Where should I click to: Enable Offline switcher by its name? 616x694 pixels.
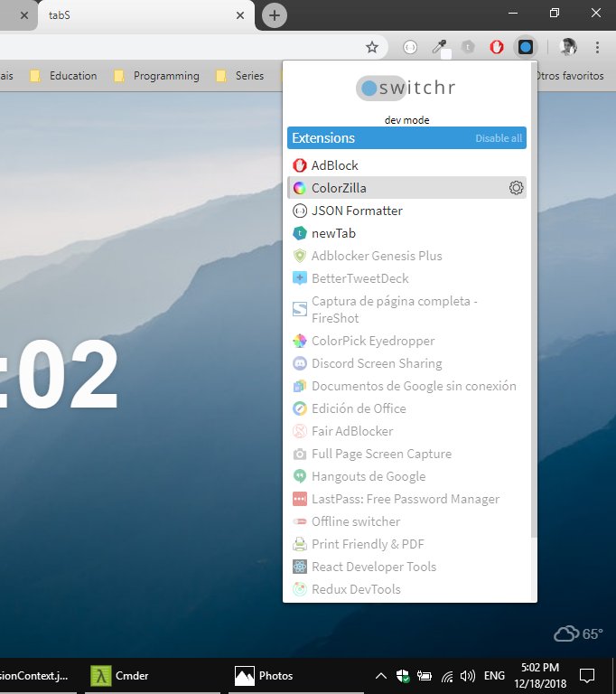point(356,521)
